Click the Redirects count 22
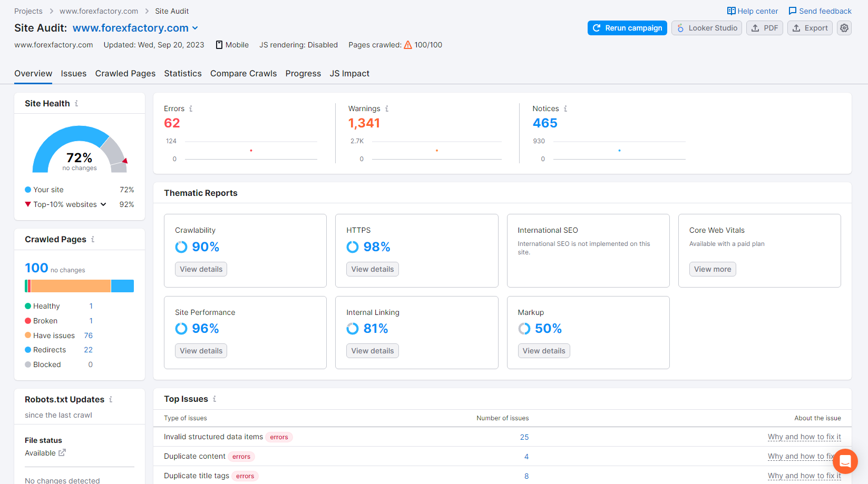The image size is (868, 484). point(89,350)
